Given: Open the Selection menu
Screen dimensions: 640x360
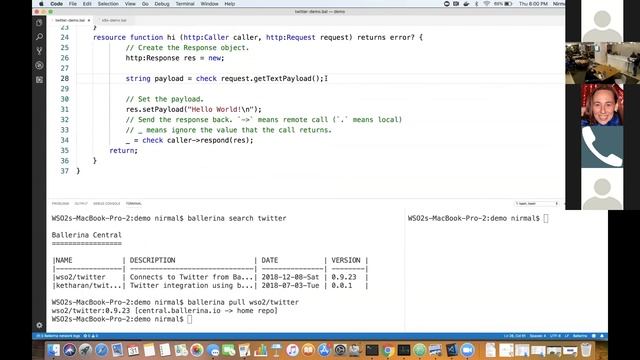Looking at the screenshot, I should 108,4.
